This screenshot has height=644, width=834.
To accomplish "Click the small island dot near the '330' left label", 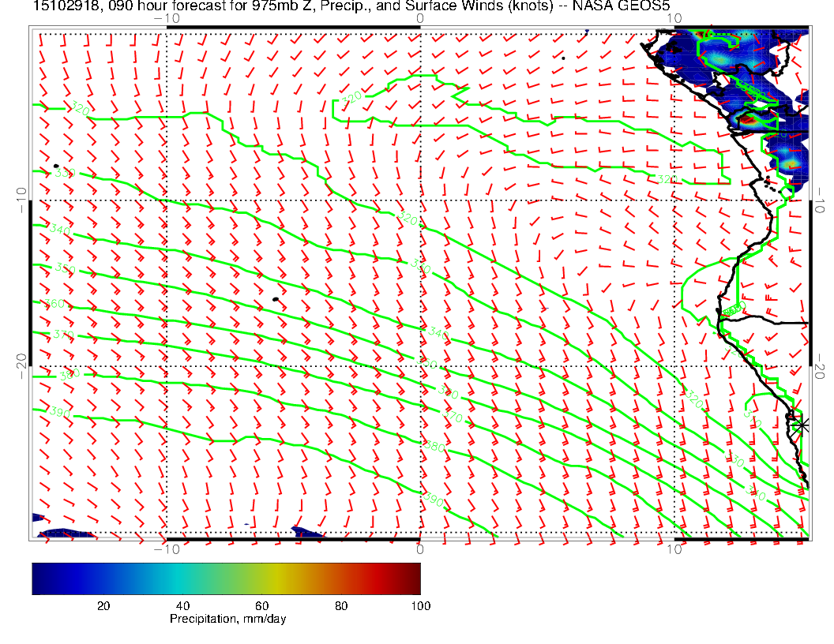I will tap(56, 167).
